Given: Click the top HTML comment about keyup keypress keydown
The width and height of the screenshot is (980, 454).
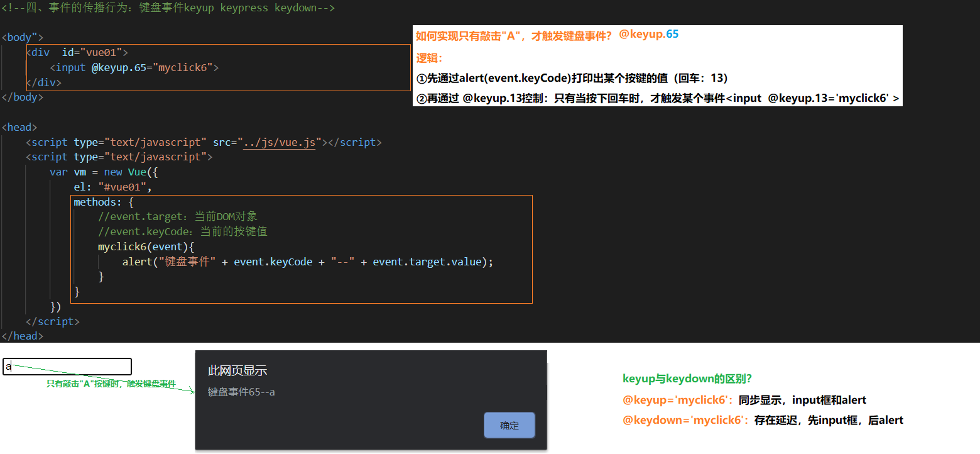Looking at the screenshot, I should pos(168,8).
